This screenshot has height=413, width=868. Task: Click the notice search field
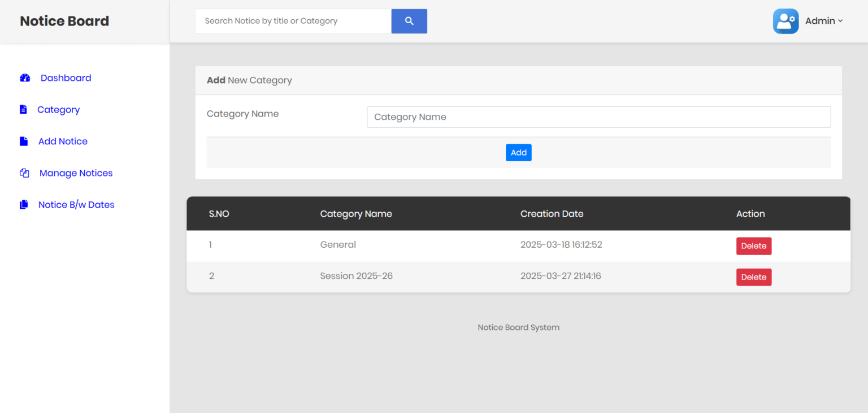click(x=293, y=20)
